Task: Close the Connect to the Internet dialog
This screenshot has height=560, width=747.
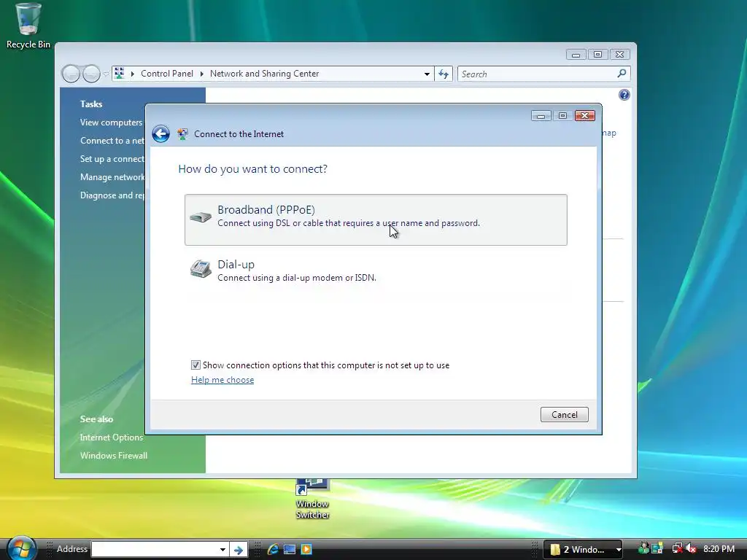Action: pyautogui.click(x=584, y=116)
